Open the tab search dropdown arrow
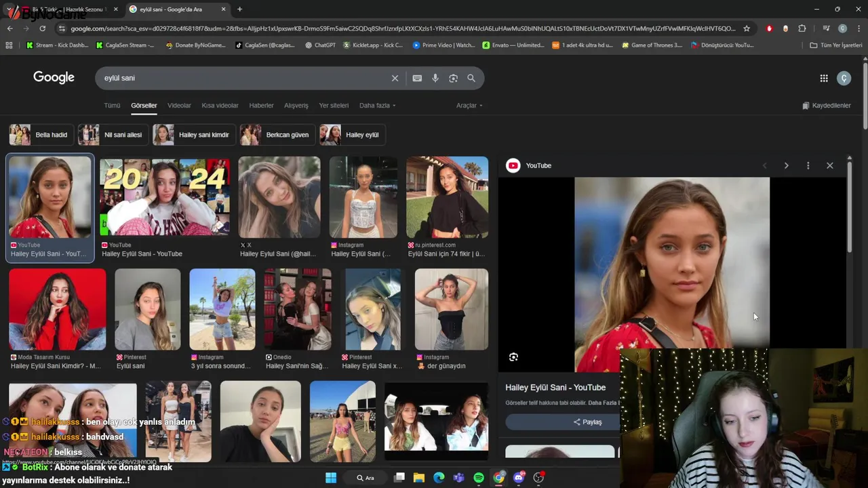Image resolution: width=868 pixels, height=488 pixels. (9, 9)
